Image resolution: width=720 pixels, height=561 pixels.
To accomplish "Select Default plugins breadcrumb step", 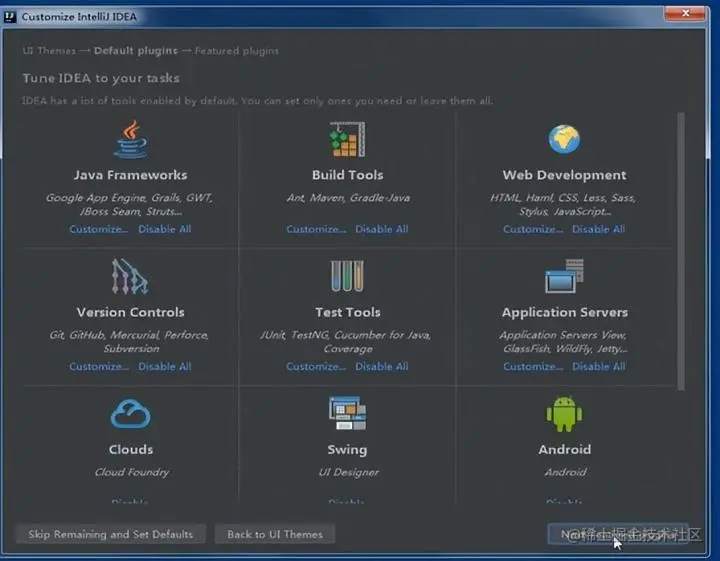I will pyautogui.click(x=135, y=50).
